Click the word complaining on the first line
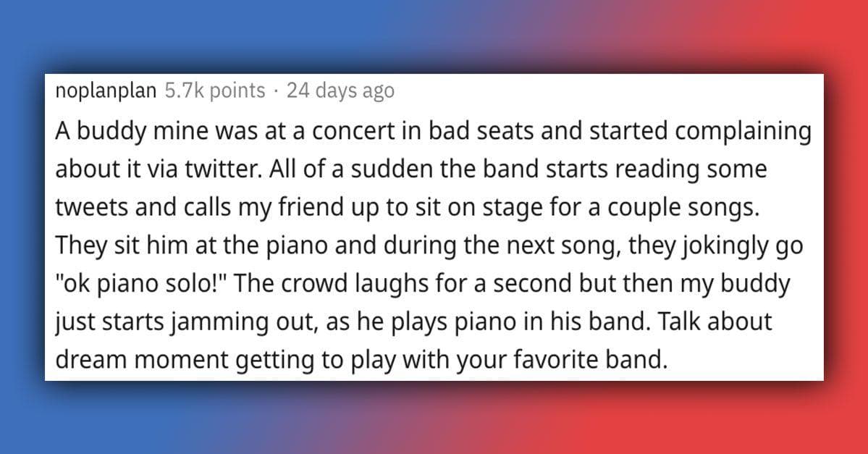868x454 pixels. coord(743,132)
